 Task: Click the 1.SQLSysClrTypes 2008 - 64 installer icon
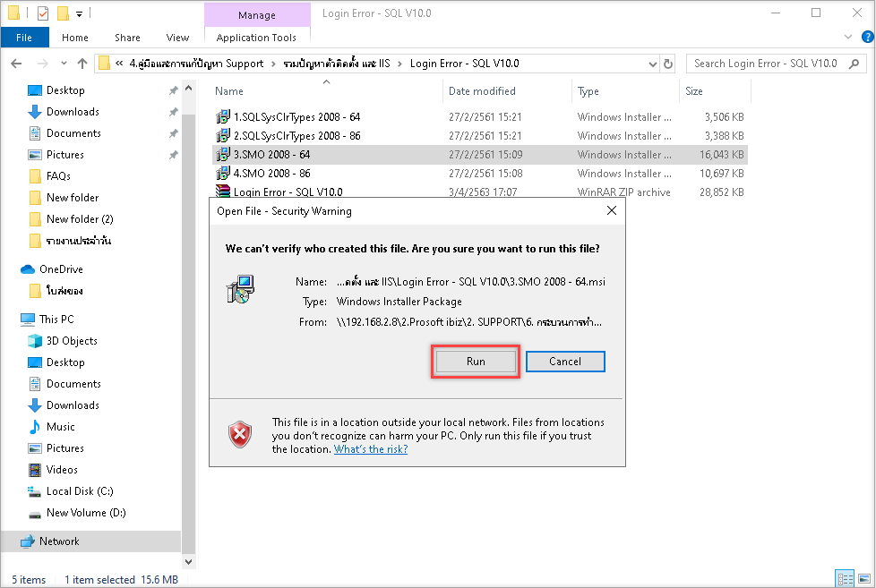tap(223, 117)
